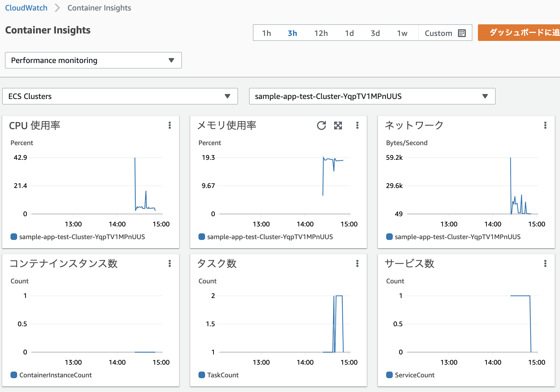This screenshot has height=392, width=560.
Task: Expand the メモリ使用率 chart to full screen
Action: click(338, 126)
